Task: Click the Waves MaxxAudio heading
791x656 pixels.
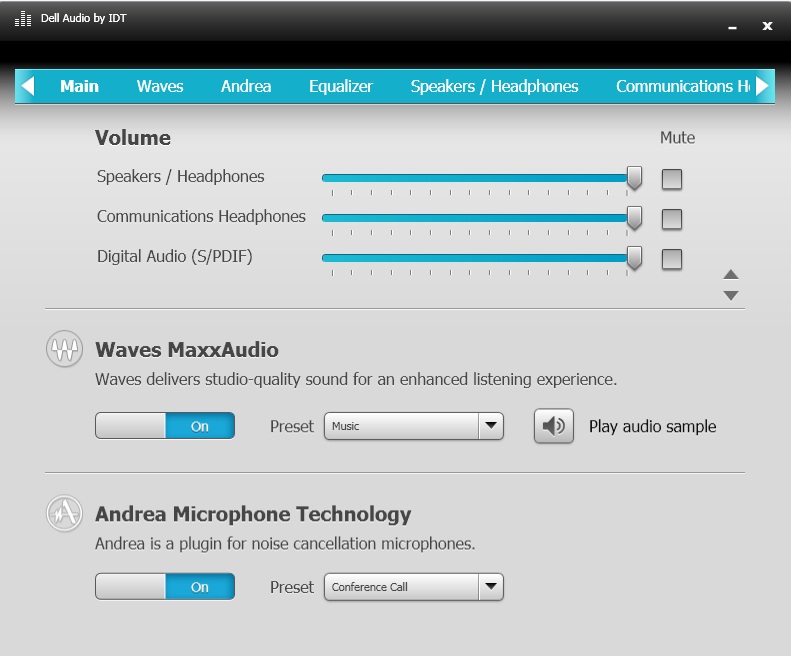Action: [x=187, y=350]
